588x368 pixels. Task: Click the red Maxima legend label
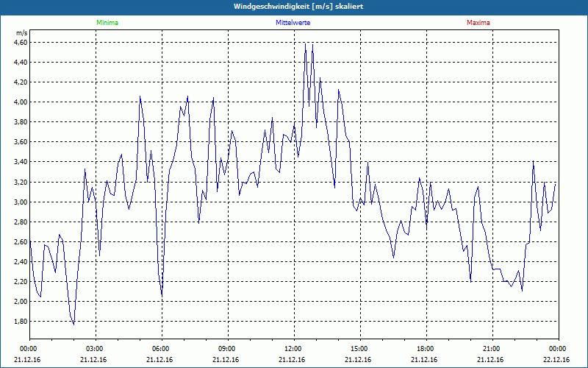[478, 23]
